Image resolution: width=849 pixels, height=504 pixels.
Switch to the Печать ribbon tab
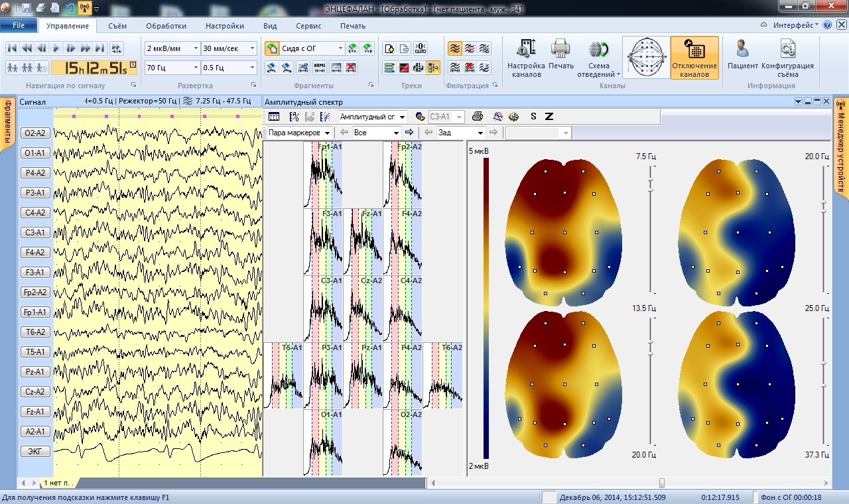[353, 26]
